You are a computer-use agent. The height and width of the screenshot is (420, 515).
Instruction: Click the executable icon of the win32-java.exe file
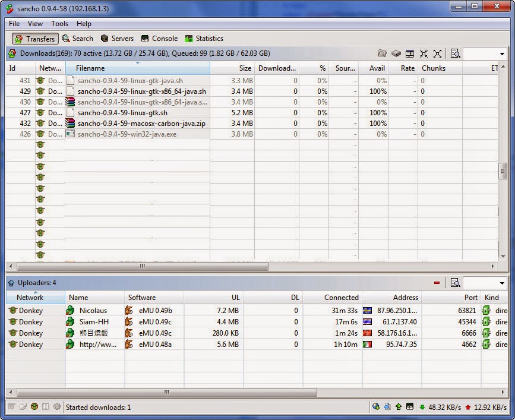(70, 134)
